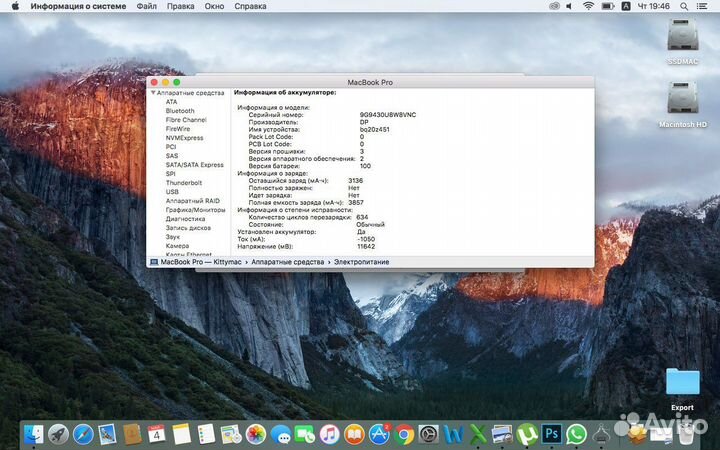This screenshot has width=720, height=450.
Task: Select Аппаратный RAID in sidebar
Action: [x=193, y=201]
